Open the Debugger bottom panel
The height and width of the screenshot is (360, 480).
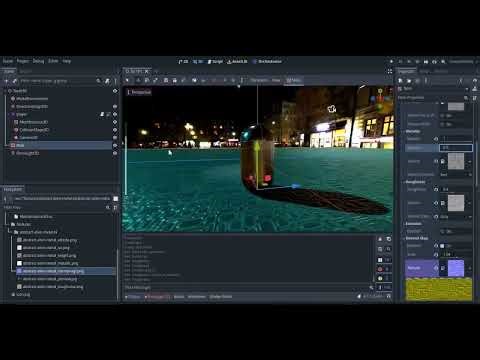[158, 297]
